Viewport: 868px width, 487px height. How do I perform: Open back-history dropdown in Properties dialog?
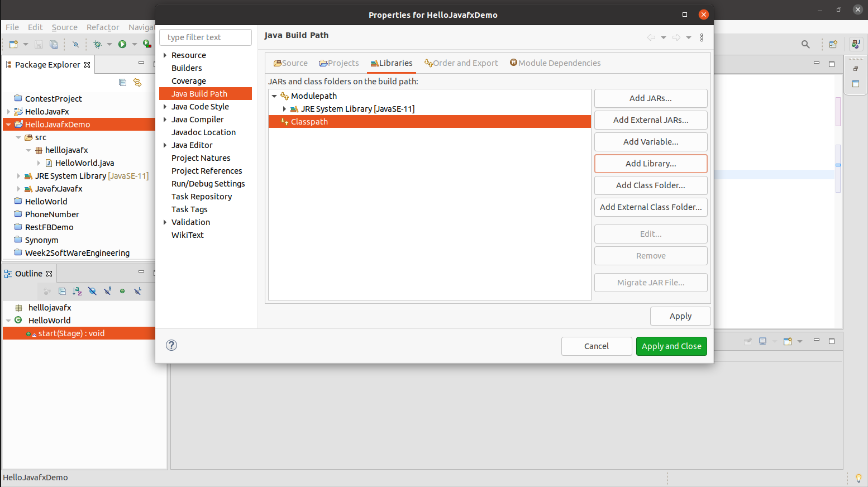click(x=664, y=37)
